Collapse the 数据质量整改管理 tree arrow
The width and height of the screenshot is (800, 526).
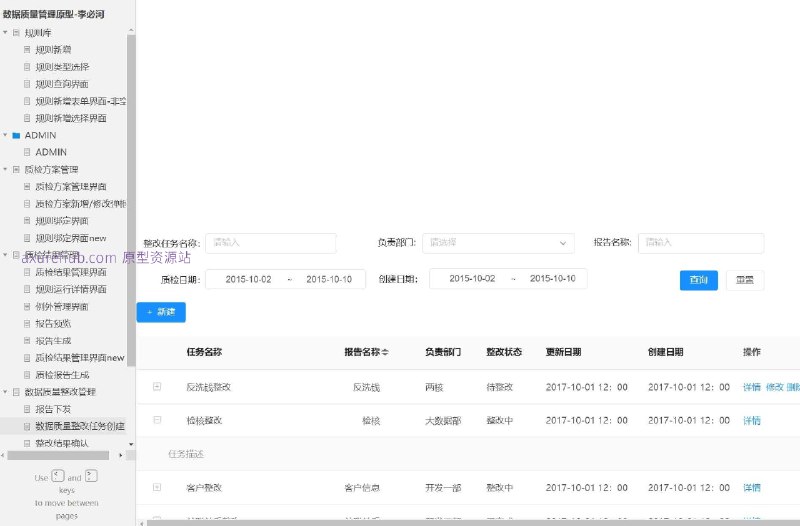5,392
